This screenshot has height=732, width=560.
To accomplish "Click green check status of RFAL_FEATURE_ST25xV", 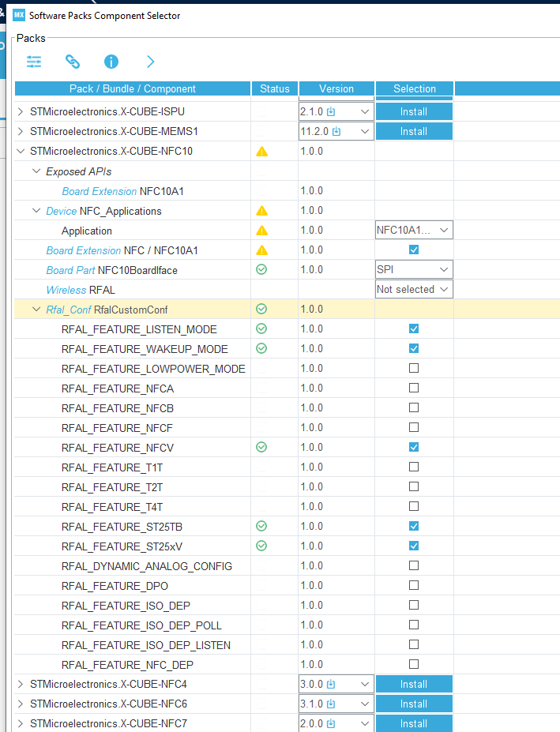I will coord(261,546).
